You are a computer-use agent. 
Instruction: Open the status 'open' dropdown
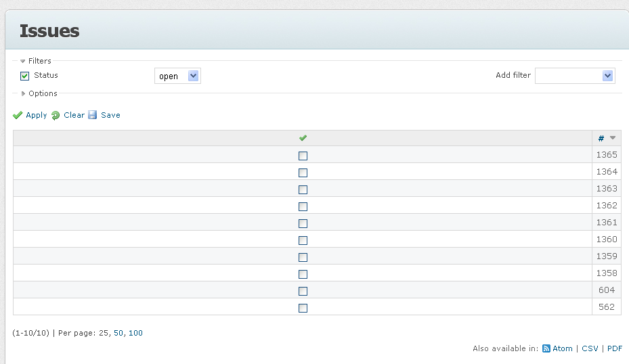coord(177,76)
